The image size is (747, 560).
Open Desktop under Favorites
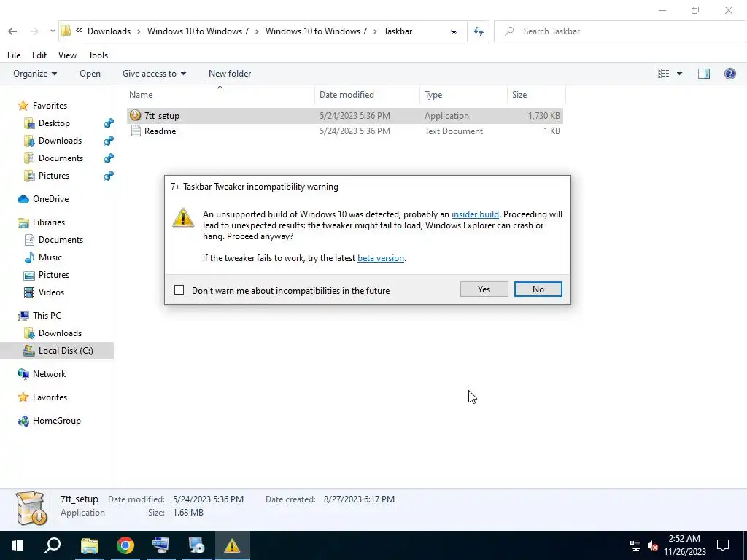(54, 123)
